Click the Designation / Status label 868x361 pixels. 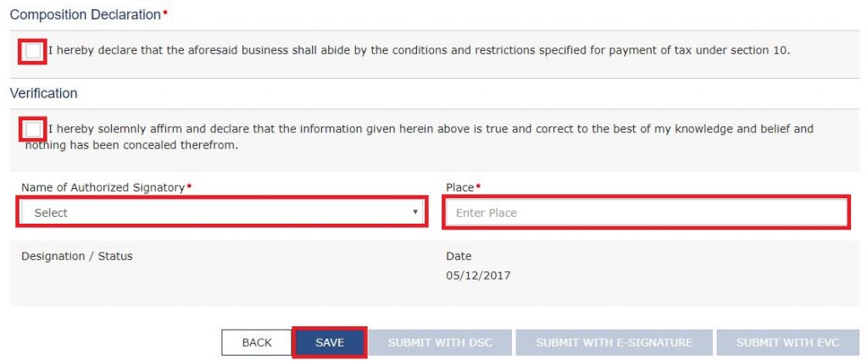point(77,256)
